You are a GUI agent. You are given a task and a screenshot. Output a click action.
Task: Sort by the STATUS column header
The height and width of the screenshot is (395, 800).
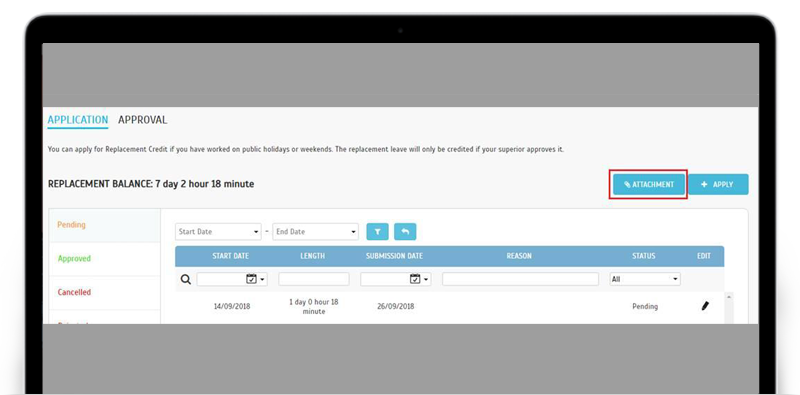(644, 256)
